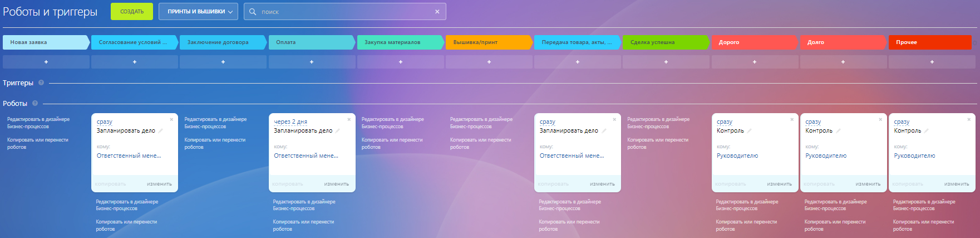Select the red Прочее stage header
Viewport: 980px width, 238px height.
(930, 42)
